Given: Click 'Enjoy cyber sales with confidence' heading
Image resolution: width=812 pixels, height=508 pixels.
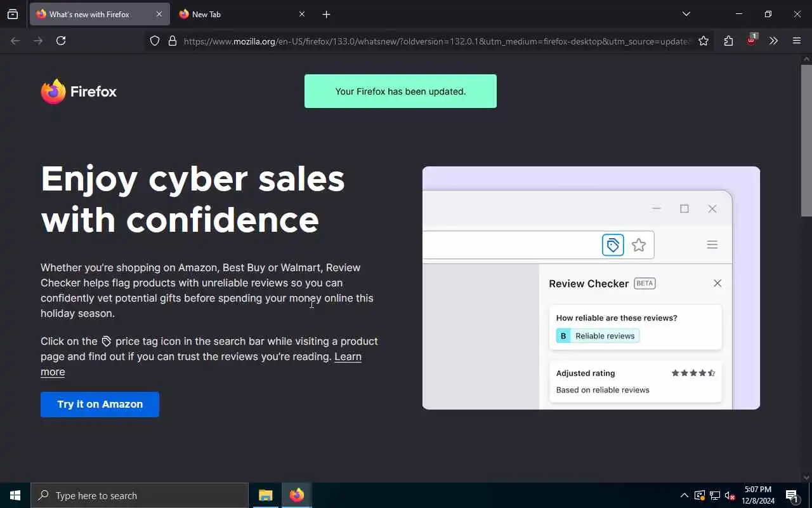Looking at the screenshot, I should [x=193, y=199].
